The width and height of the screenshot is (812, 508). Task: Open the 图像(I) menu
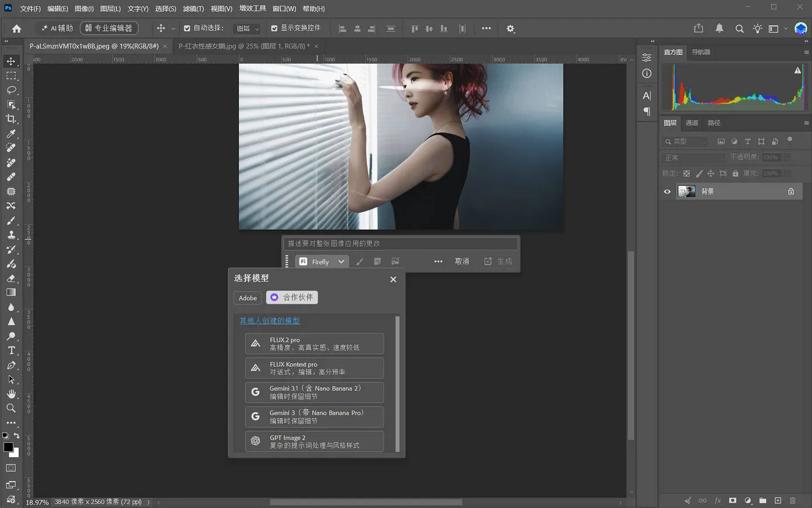pos(84,9)
